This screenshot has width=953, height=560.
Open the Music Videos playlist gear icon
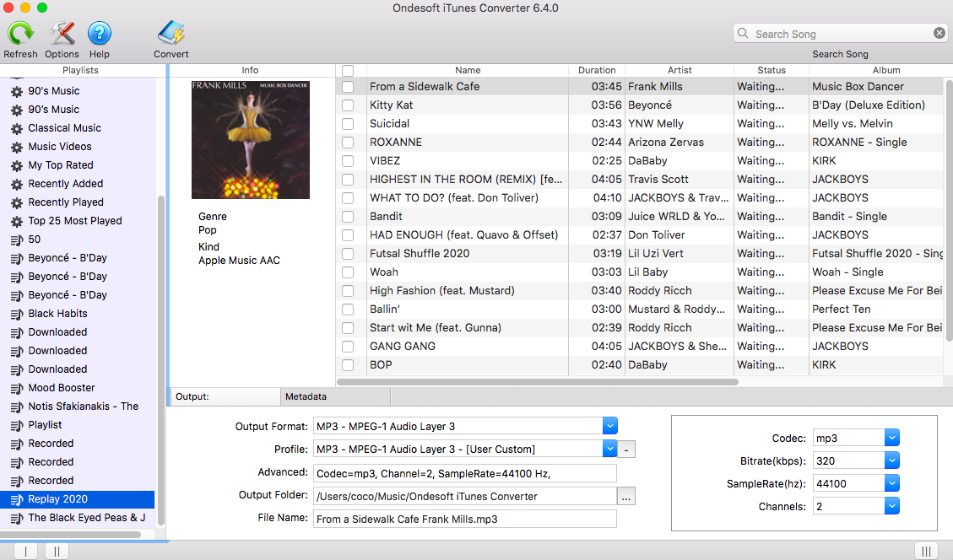(17, 147)
